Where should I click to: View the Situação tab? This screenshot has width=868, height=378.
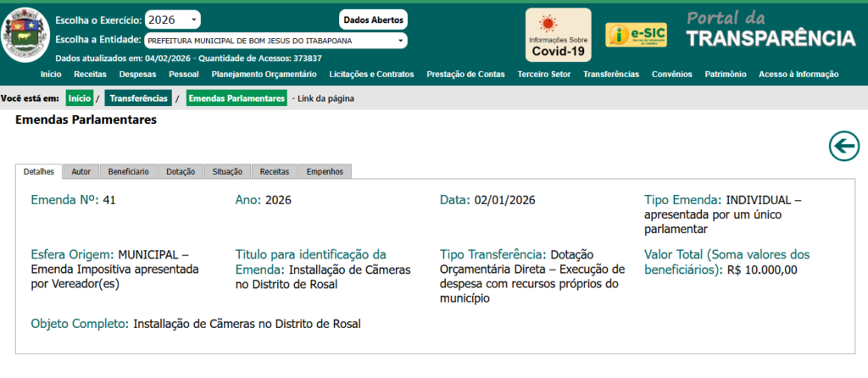pos(227,171)
